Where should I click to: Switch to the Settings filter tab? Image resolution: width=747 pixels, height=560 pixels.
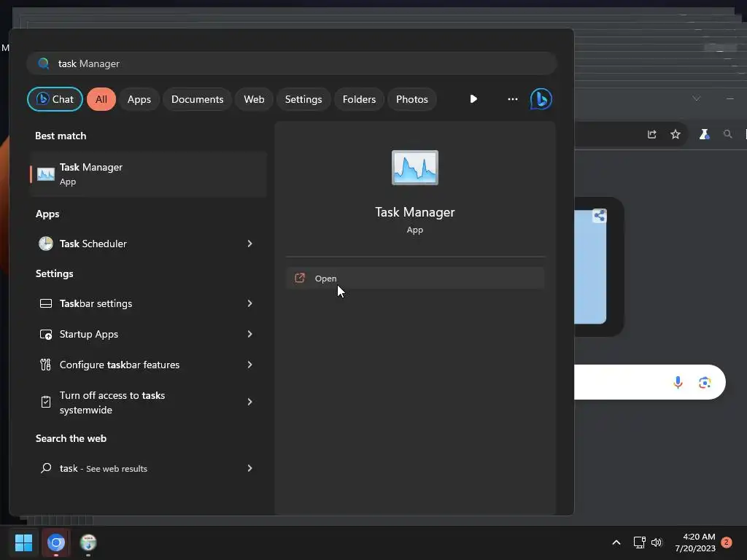click(303, 99)
